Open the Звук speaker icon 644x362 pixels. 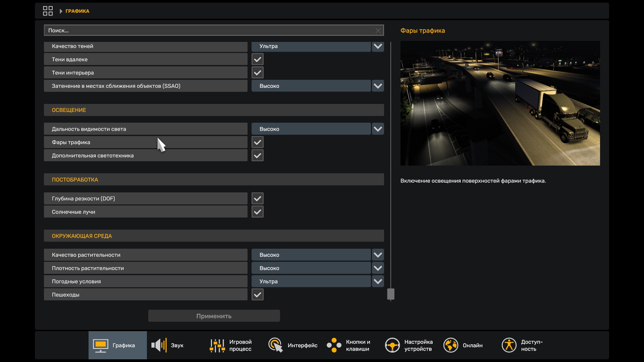[159, 345]
